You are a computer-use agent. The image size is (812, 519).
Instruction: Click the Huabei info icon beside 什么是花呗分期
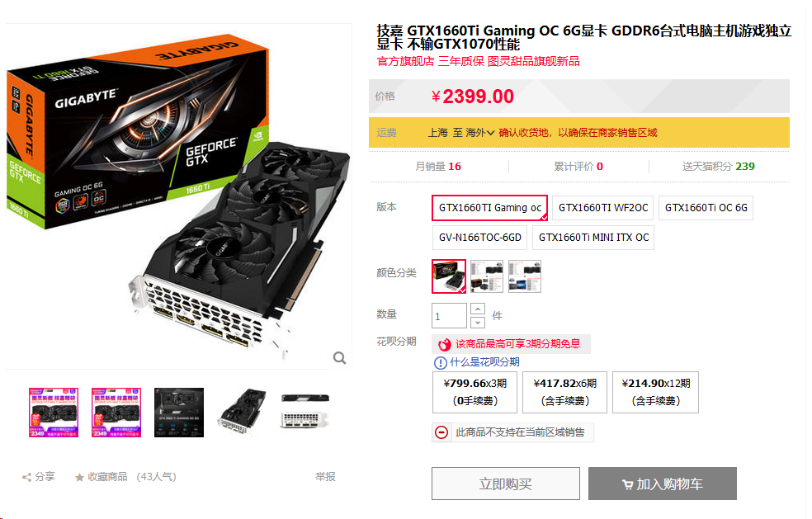tap(440, 362)
